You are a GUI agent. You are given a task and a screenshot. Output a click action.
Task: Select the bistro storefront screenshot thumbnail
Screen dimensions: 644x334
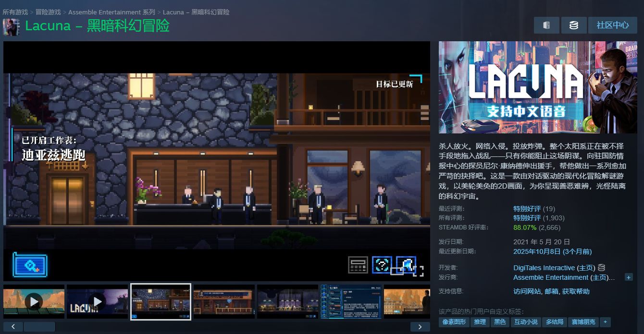pos(224,301)
